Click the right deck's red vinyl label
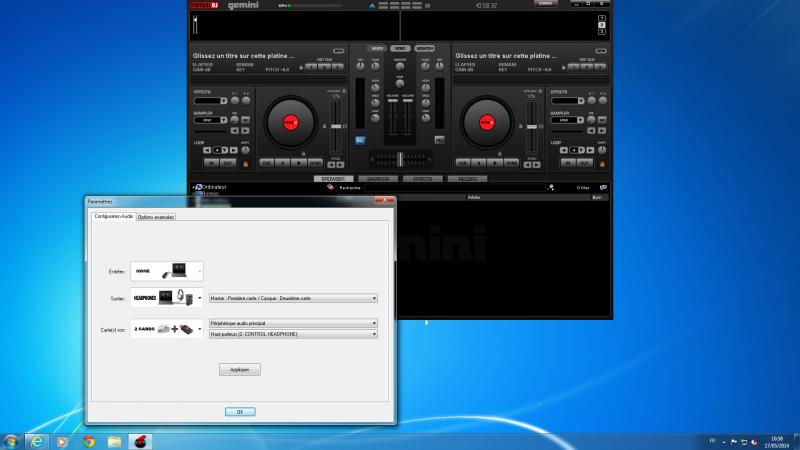This screenshot has width=800, height=450. coord(485,122)
